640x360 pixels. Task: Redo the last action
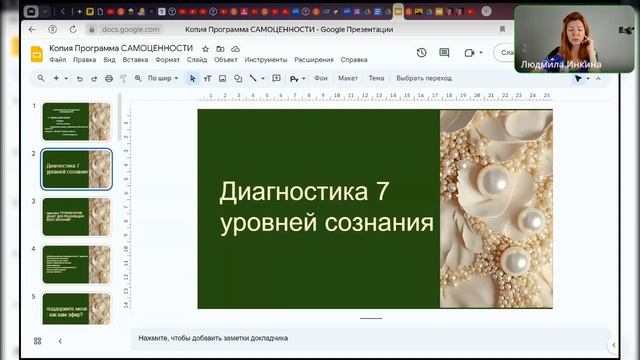click(94, 78)
